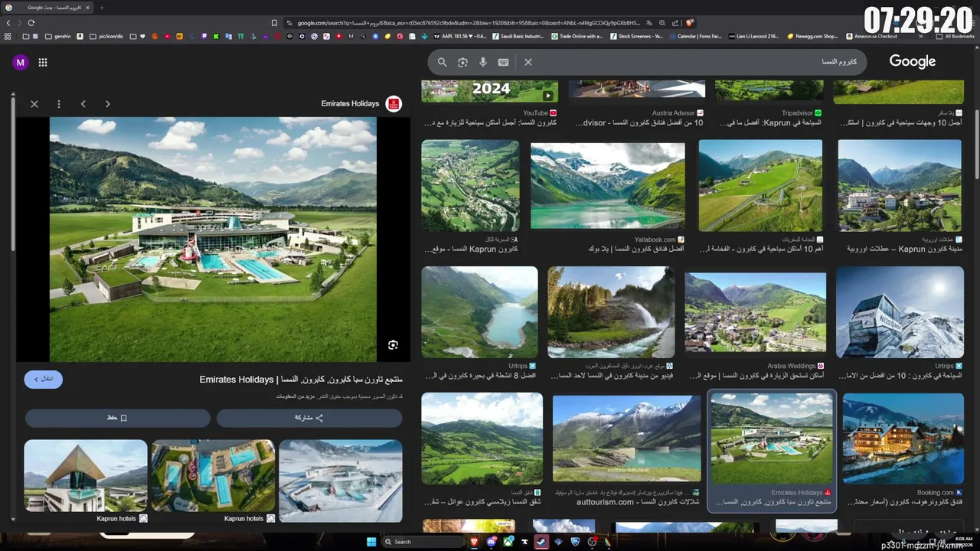This screenshot has height=551, width=980.
Task: Open the Windows Start menu
Action: pyautogui.click(x=371, y=542)
